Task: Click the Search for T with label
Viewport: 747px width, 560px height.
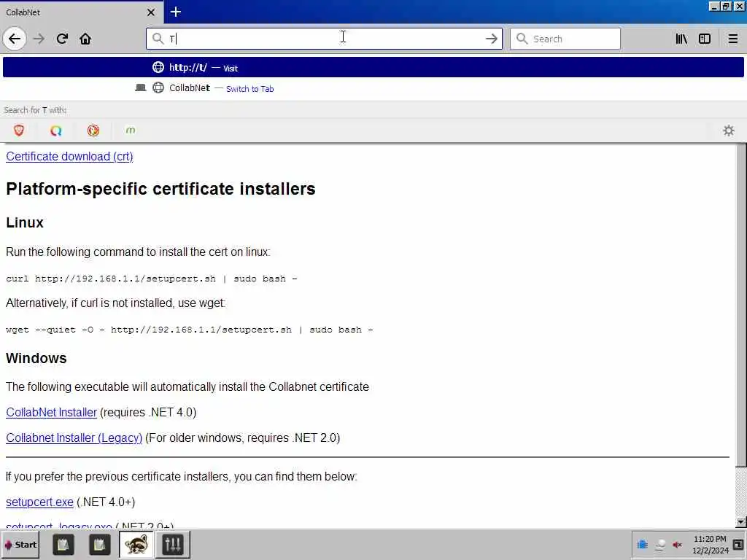Action: (35, 110)
